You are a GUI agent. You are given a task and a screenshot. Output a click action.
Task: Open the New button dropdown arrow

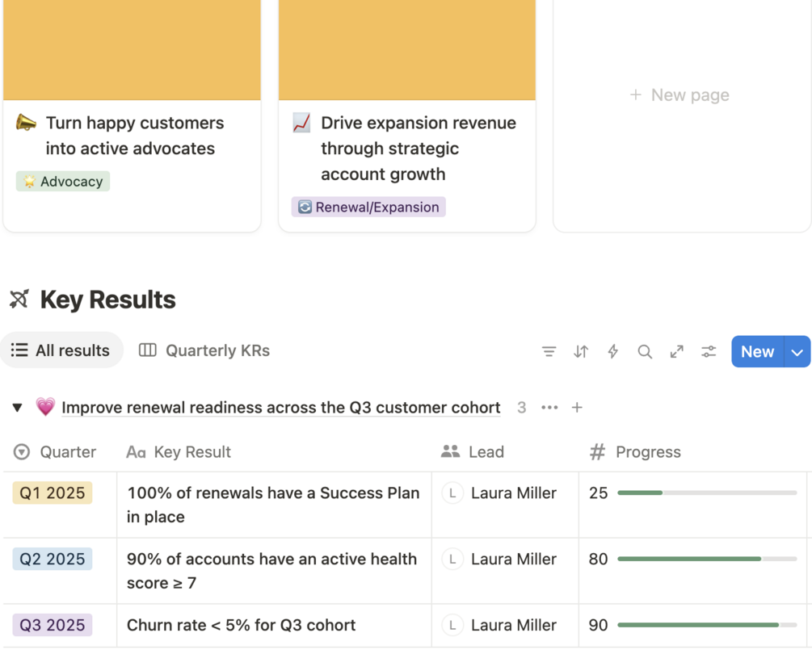click(x=797, y=352)
